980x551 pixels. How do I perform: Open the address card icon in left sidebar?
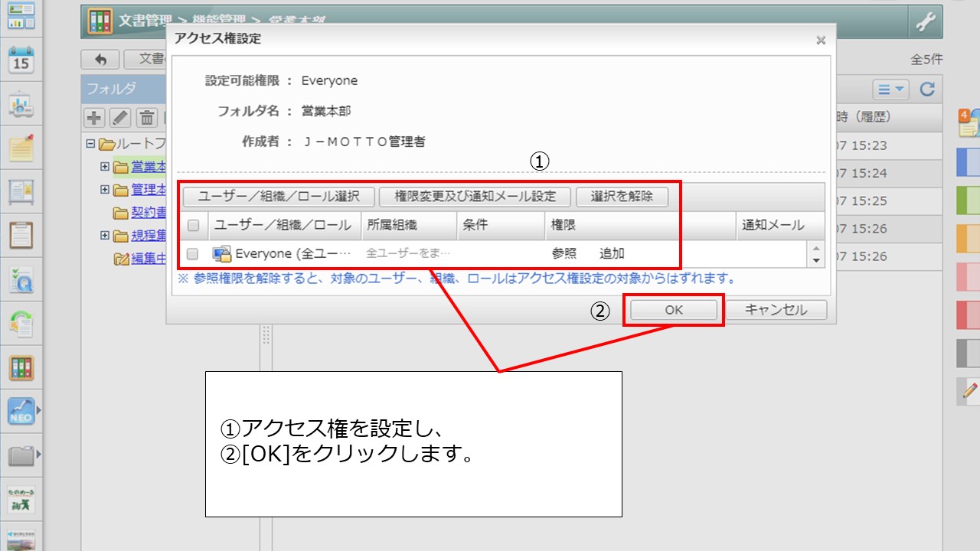[21, 191]
